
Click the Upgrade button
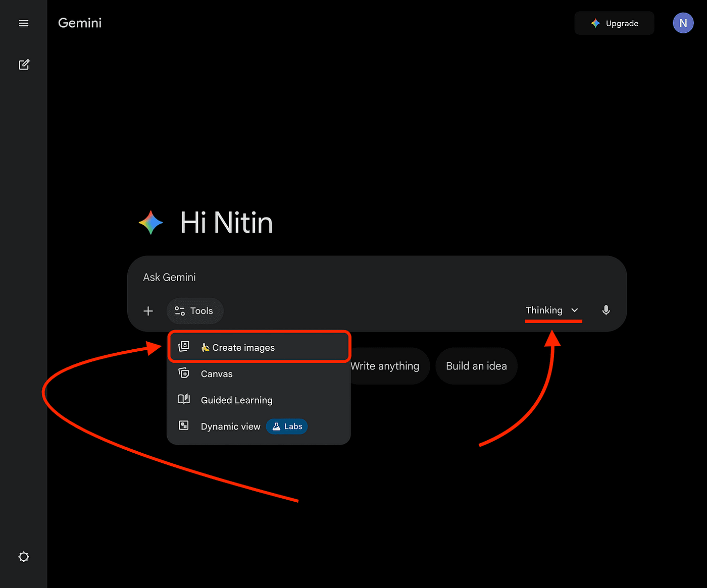tap(614, 23)
